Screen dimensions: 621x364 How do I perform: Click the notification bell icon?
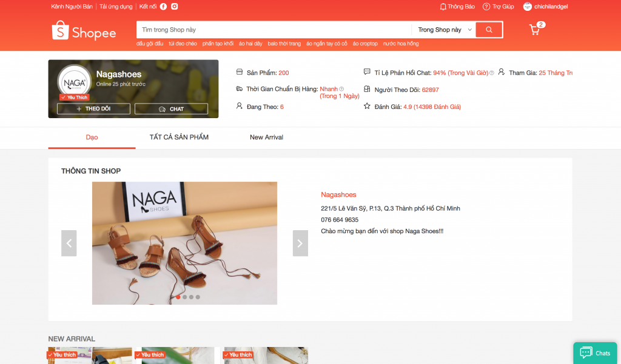(x=443, y=7)
